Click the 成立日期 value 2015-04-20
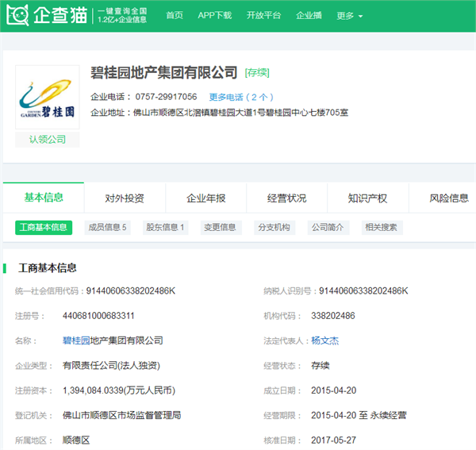This screenshot has height=450, width=476. click(x=334, y=390)
